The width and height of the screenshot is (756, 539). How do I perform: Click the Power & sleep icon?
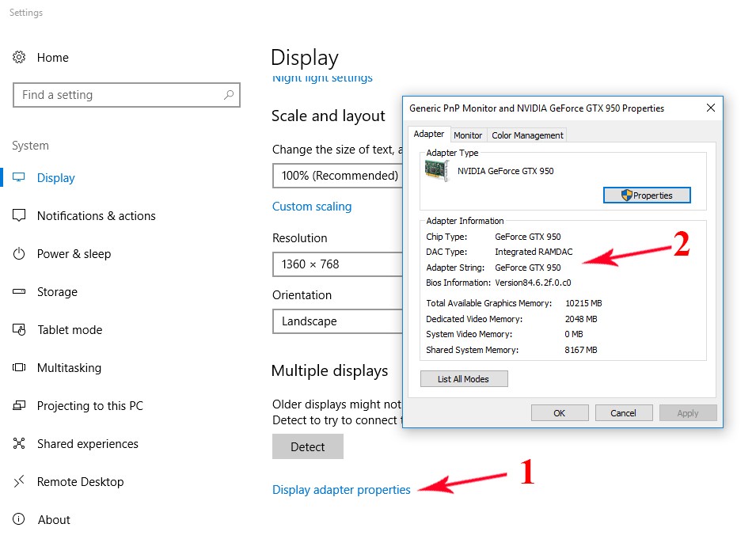coord(19,253)
